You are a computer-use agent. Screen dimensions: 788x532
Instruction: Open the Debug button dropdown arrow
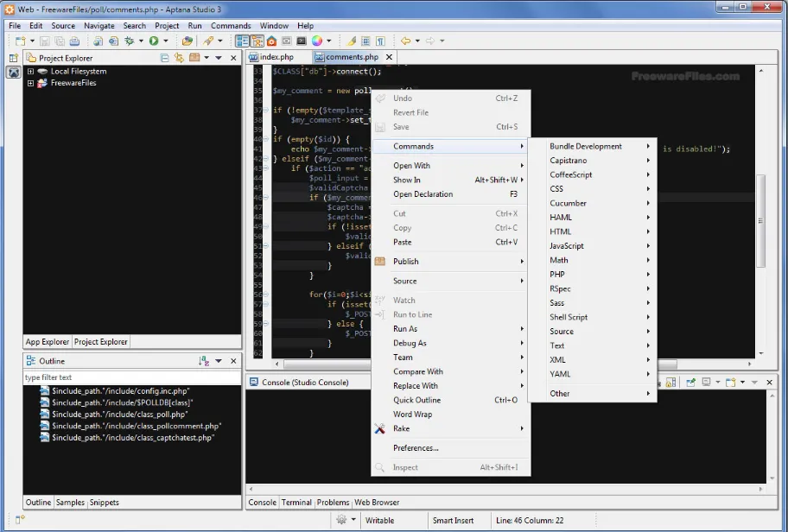click(x=141, y=41)
